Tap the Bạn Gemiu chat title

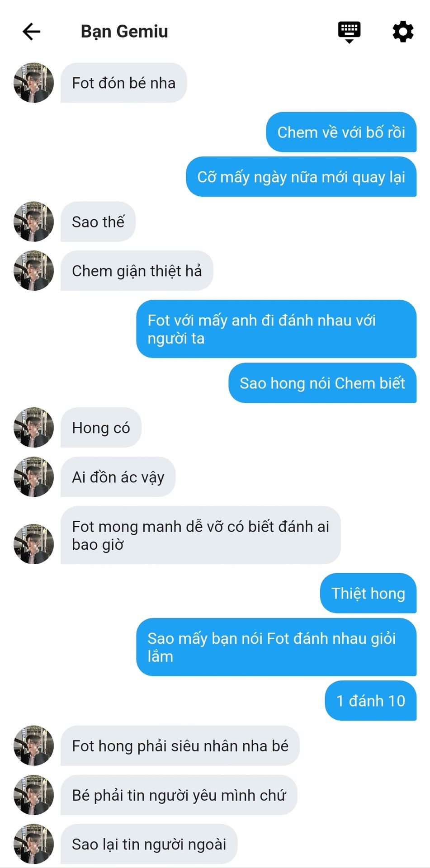click(x=124, y=32)
